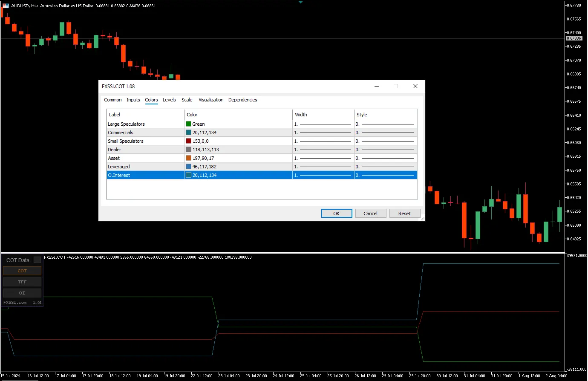Open the Dependencies tab
Image resolution: width=588 pixels, height=381 pixels.
(243, 100)
